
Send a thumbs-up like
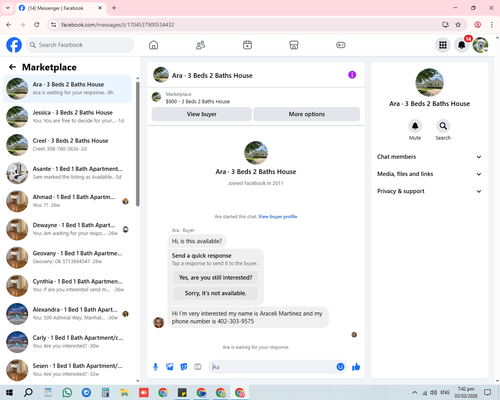click(x=356, y=367)
